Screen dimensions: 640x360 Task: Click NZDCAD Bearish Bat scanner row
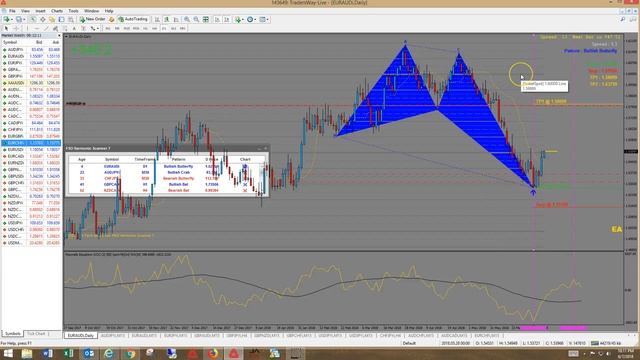pyautogui.click(x=167, y=190)
